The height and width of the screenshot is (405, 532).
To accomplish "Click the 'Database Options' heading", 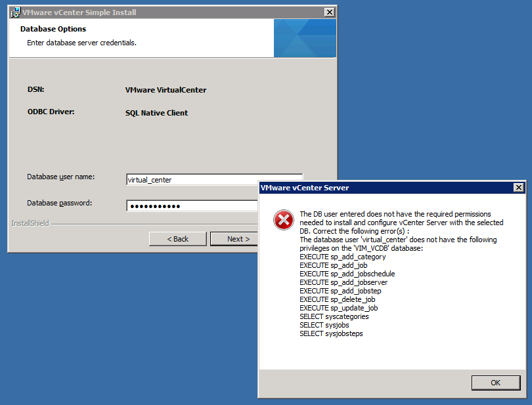I will pos(53,29).
